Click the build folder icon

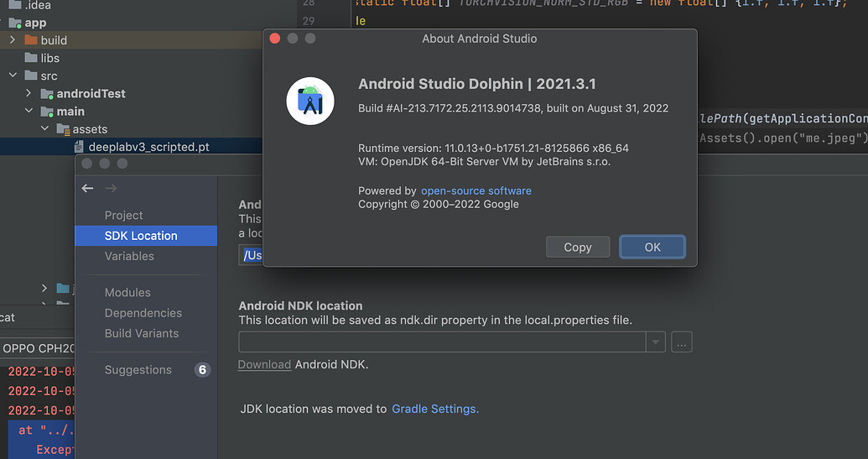31,40
